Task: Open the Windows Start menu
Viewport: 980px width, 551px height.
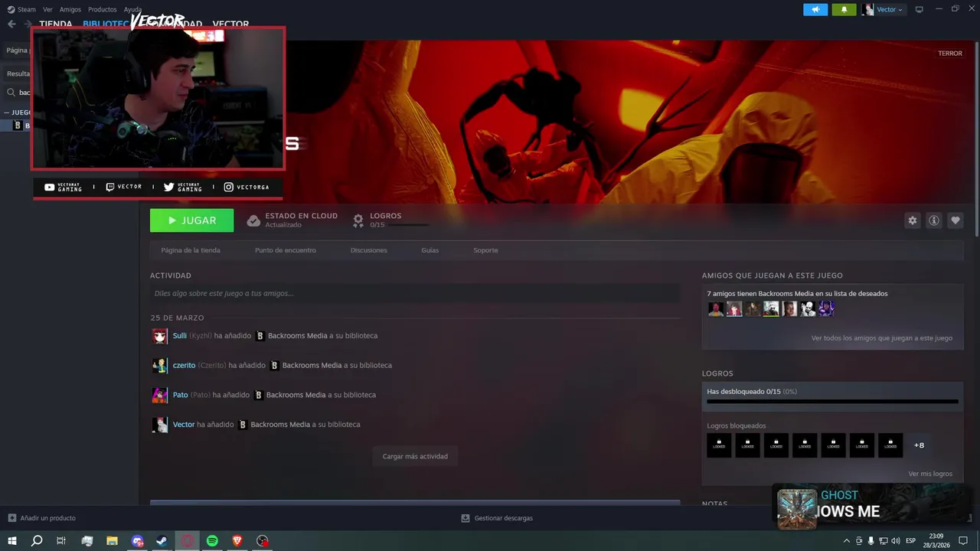Action: tap(12, 541)
